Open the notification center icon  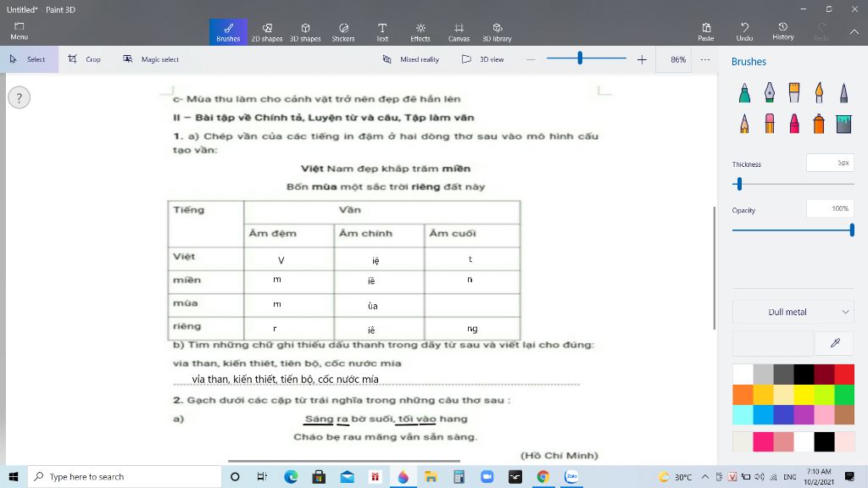coord(849,476)
